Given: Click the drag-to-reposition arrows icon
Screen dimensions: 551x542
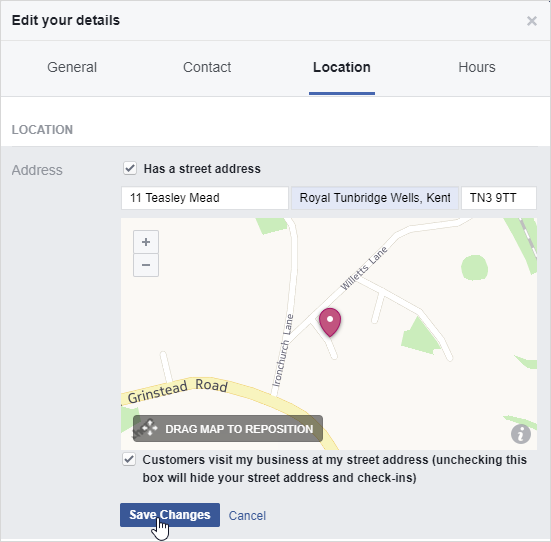Looking at the screenshot, I should tap(149, 428).
